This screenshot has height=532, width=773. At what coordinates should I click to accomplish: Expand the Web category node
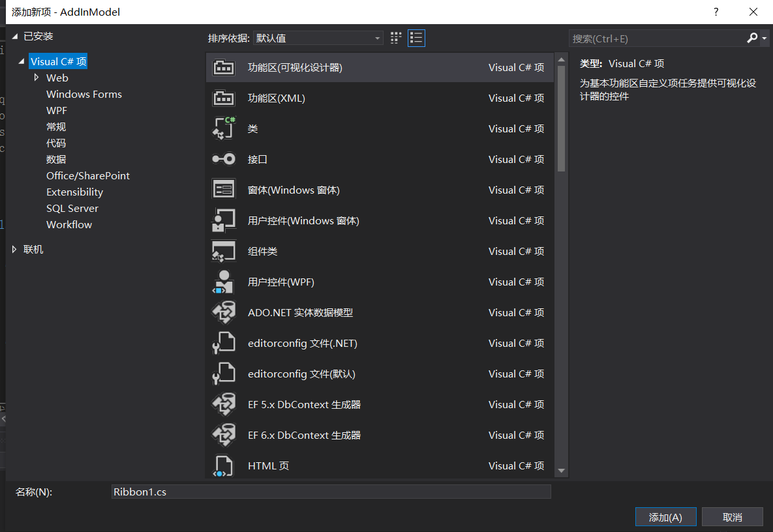(x=37, y=77)
